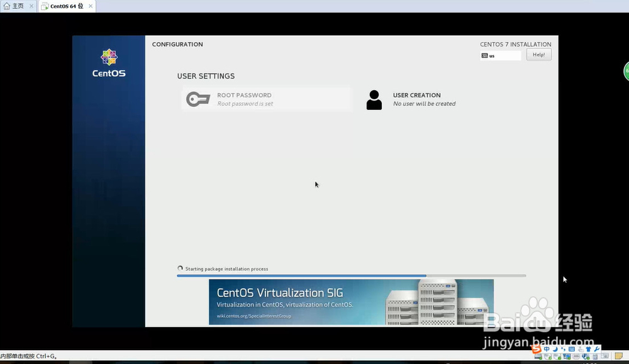
Task: Close the 主页 tab
Action: pos(31,6)
